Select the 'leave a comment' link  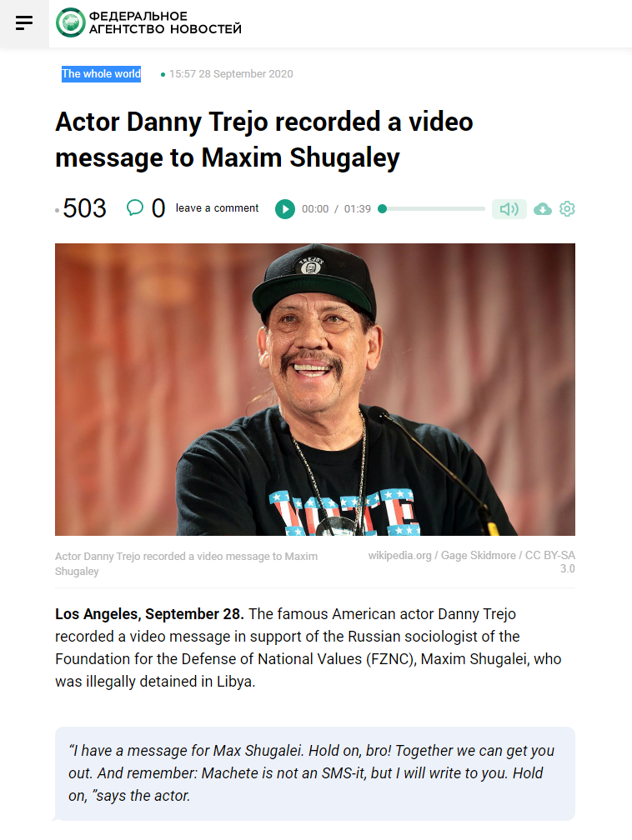click(x=217, y=208)
